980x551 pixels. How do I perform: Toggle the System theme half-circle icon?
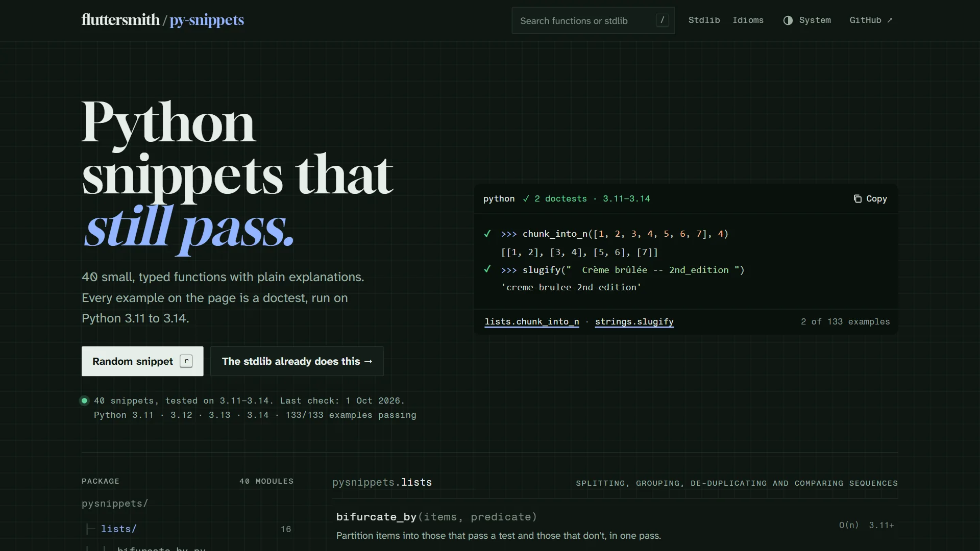(x=788, y=20)
